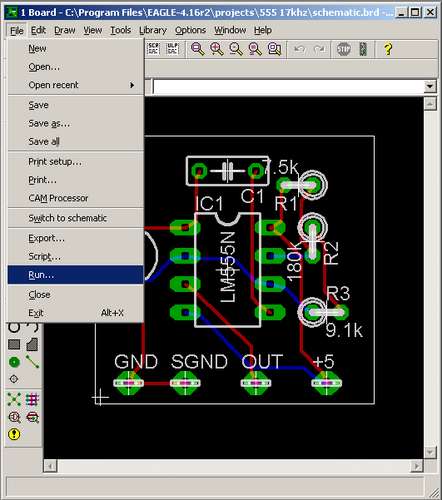
Task: Select CAM Processor menu entry
Action: pyautogui.click(x=76, y=198)
